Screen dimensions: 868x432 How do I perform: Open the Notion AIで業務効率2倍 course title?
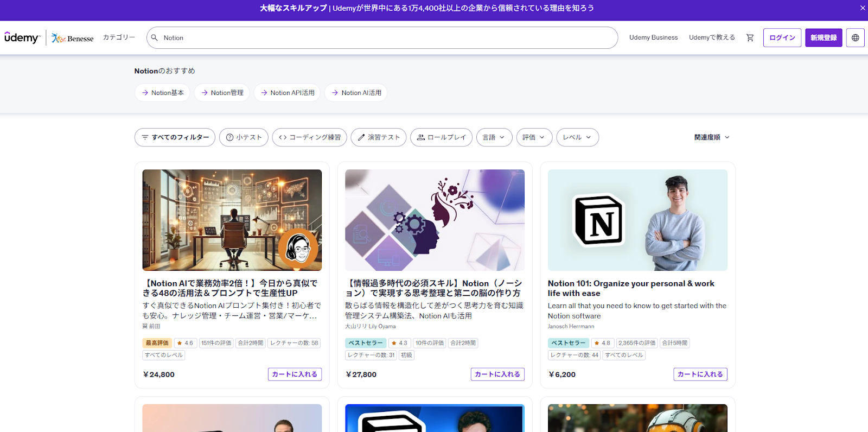(231, 288)
